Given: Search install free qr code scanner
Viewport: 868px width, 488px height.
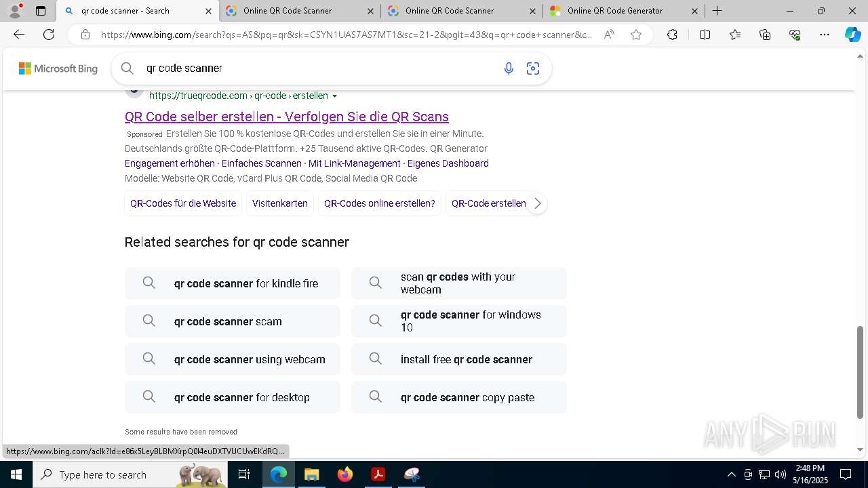Looking at the screenshot, I should click(x=459, y=359).
